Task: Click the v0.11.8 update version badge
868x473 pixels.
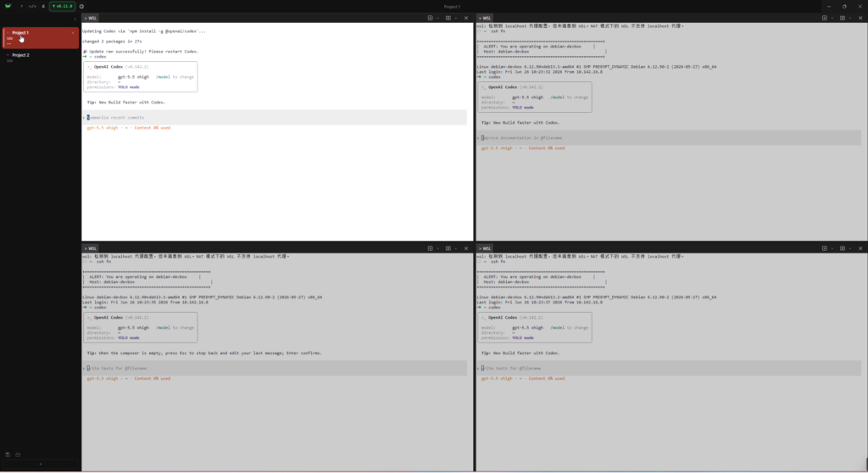Action: point(62,7)
